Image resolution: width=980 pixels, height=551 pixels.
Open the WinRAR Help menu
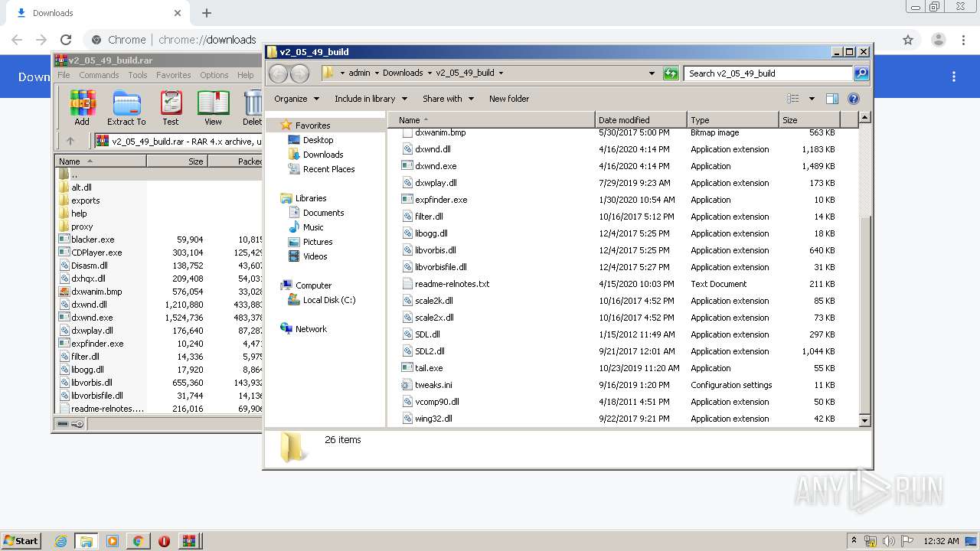(x=245, y=75)
